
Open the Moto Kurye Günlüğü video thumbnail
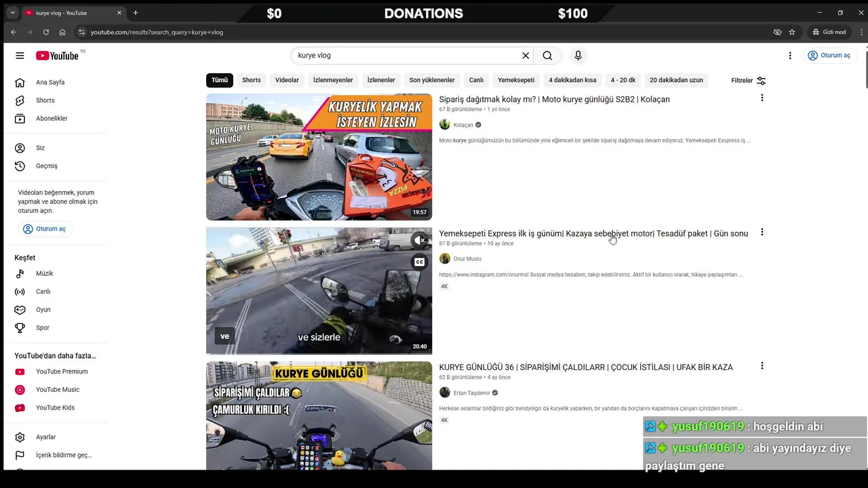coord(319,157)
